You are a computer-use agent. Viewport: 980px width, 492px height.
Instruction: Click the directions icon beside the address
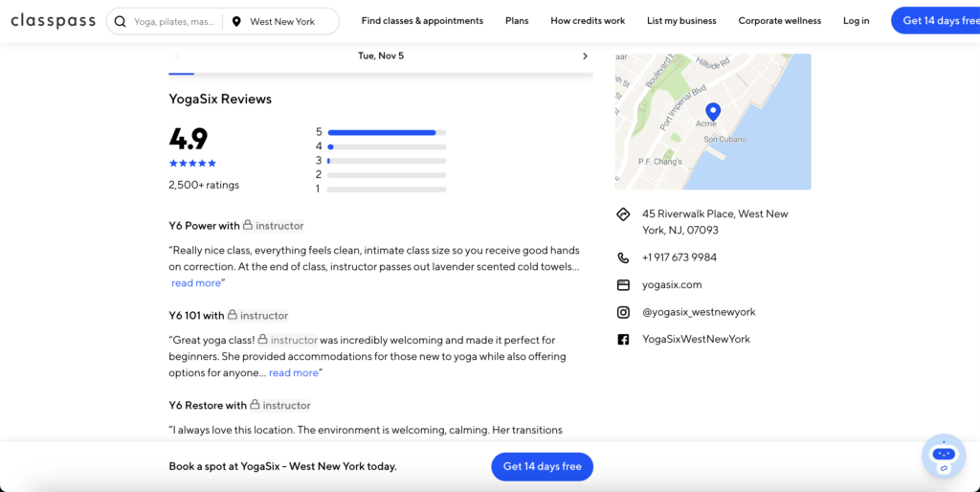[623, 214]
